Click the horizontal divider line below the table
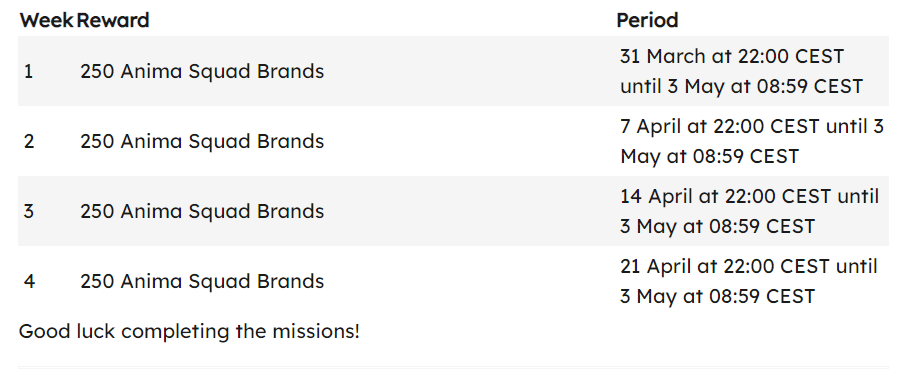This screenshot has width=908, height=390. [x=453, y=367]
